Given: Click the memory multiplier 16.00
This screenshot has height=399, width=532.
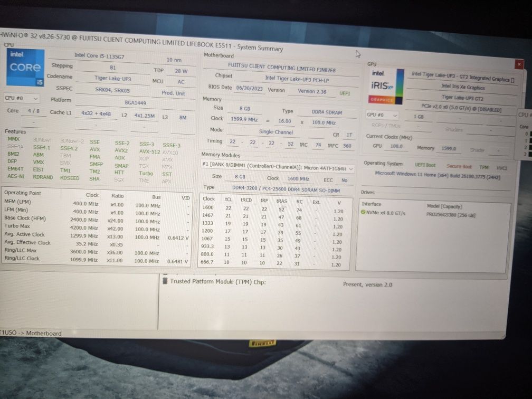Looking at the screenshot, I should click(284, 121).
